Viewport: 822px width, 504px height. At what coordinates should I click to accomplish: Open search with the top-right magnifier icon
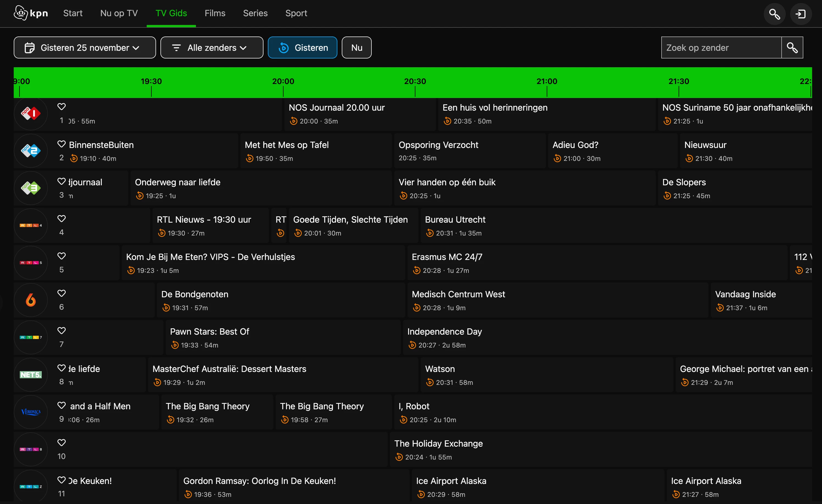click(x=774, y=14)
